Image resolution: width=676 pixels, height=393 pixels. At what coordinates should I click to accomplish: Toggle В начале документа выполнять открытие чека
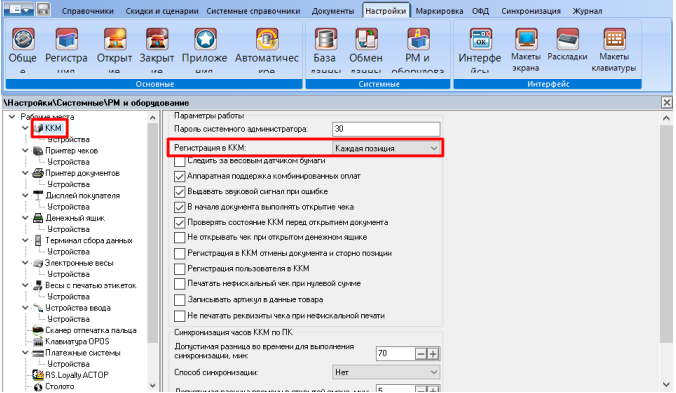click(x=179, y=207)
